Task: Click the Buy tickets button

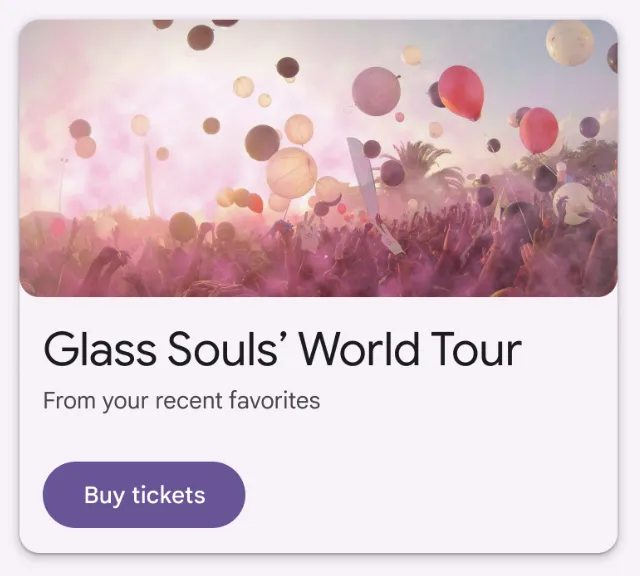Action: (x=144, y=495)
